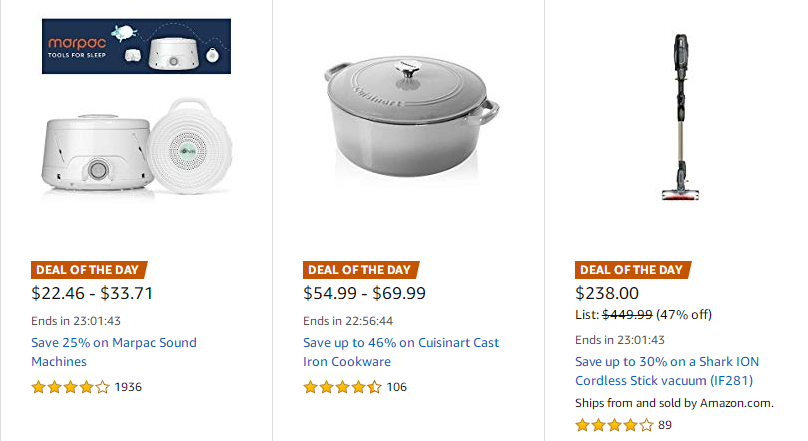The image size is (808, 441).
Task: Open Save up to 46% on Cuisinart link
Action: tap(401, 352)
